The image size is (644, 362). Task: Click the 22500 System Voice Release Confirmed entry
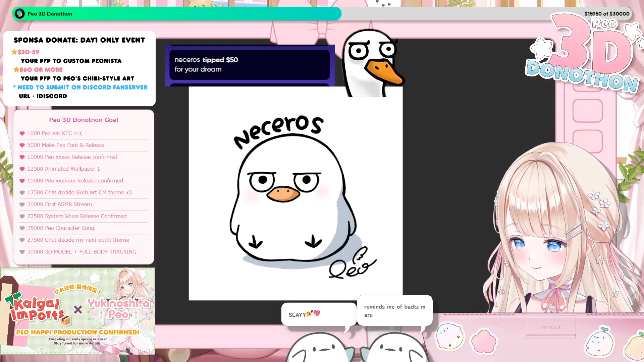coord(77,216)
